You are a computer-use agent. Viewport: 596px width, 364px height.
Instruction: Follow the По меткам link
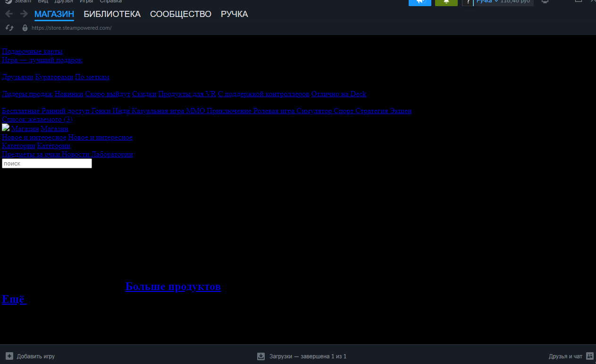click(x=92, y=77)
